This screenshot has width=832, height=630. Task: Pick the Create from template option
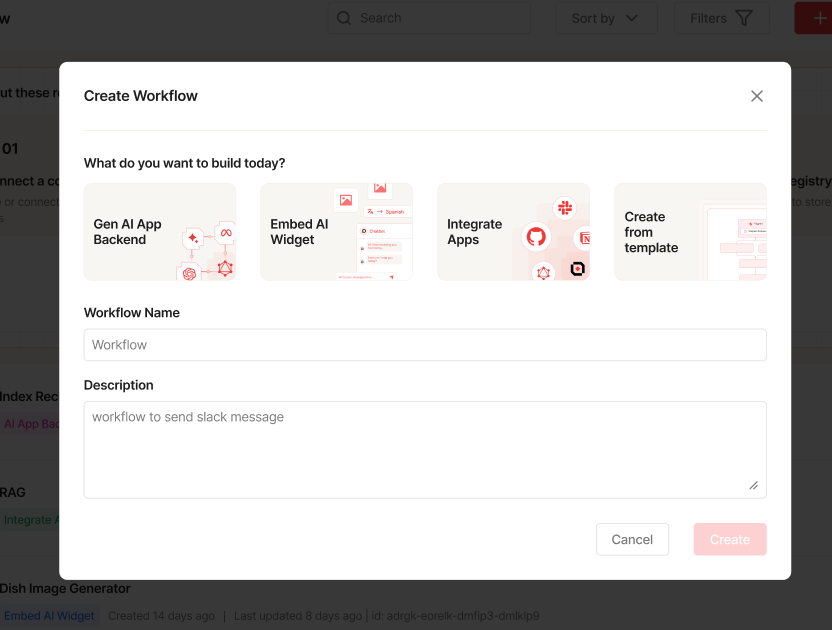coord(690,232)
